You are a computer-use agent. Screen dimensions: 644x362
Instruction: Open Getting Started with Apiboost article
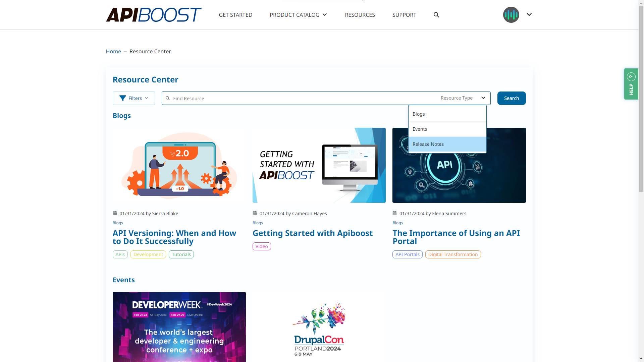(x=312, y=233)
